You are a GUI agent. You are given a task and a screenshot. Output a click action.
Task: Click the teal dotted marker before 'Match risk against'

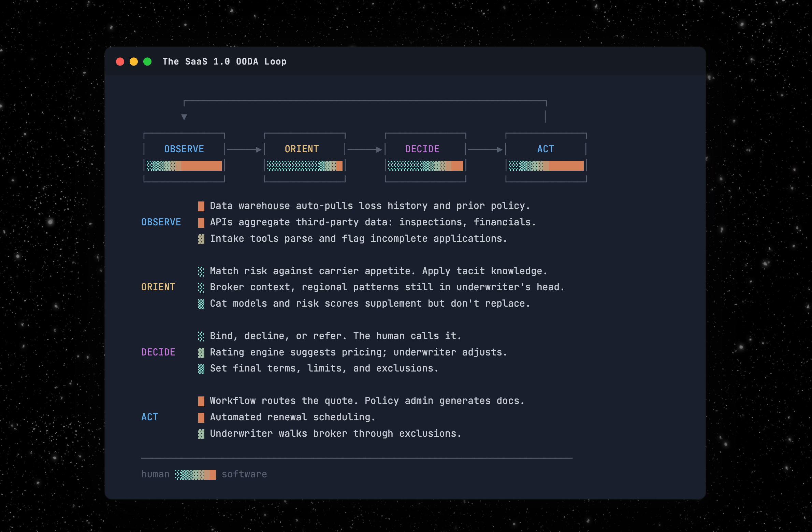201,271
